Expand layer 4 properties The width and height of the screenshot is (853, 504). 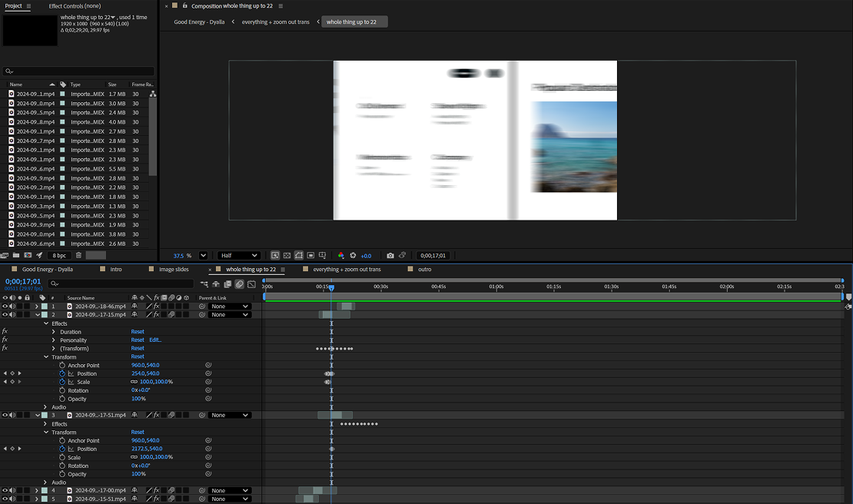tap(36, 490)
